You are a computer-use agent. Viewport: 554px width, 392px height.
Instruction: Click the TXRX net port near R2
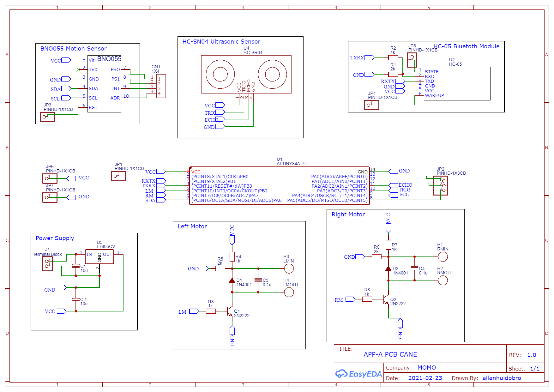369,57
